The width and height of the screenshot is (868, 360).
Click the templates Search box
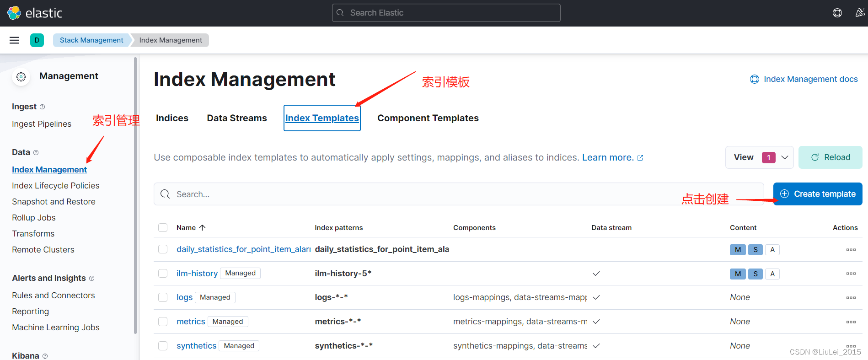pyautogui.click(x=459, y=194)
